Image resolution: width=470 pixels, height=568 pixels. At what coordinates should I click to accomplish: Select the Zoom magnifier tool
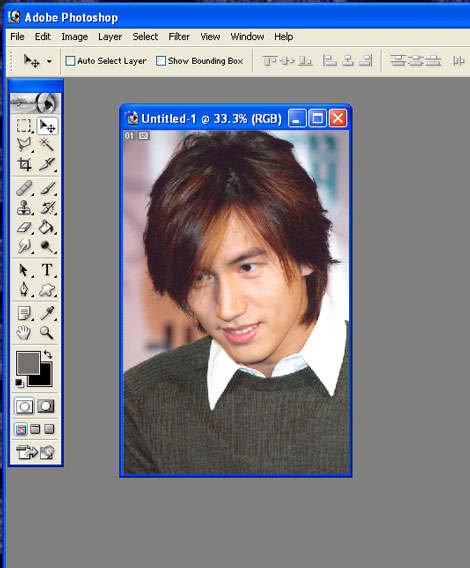tap(47, 332)
